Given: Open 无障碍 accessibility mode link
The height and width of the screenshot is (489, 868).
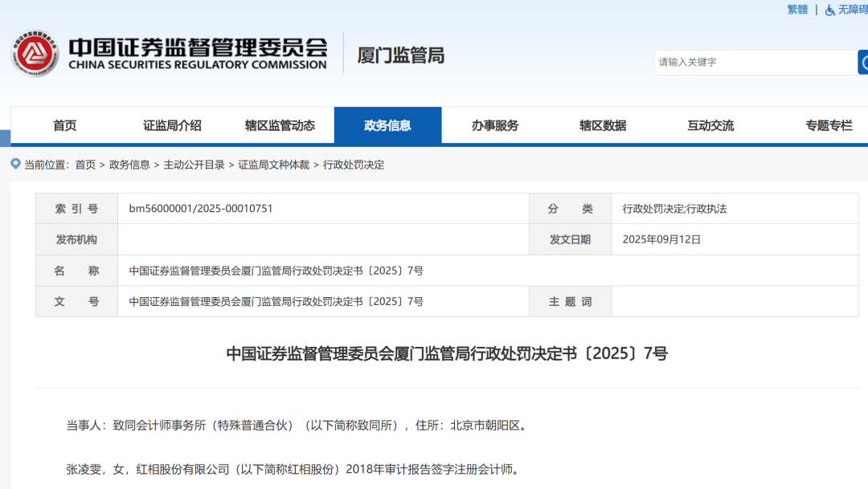Looking at the screenshot, I should coord(853,10).
